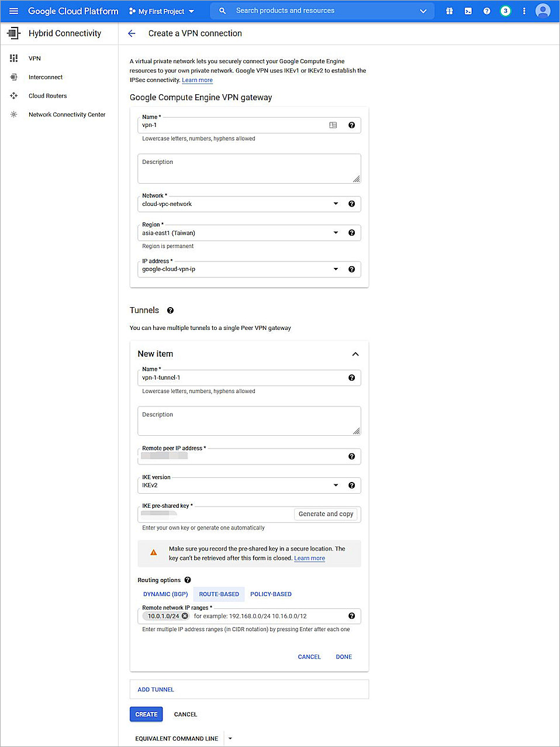Viewport: 560px width, 747px height.
Task: Click the back arrow to leave VPN creation
Action: pyautogui.click(x=132, y=33)
